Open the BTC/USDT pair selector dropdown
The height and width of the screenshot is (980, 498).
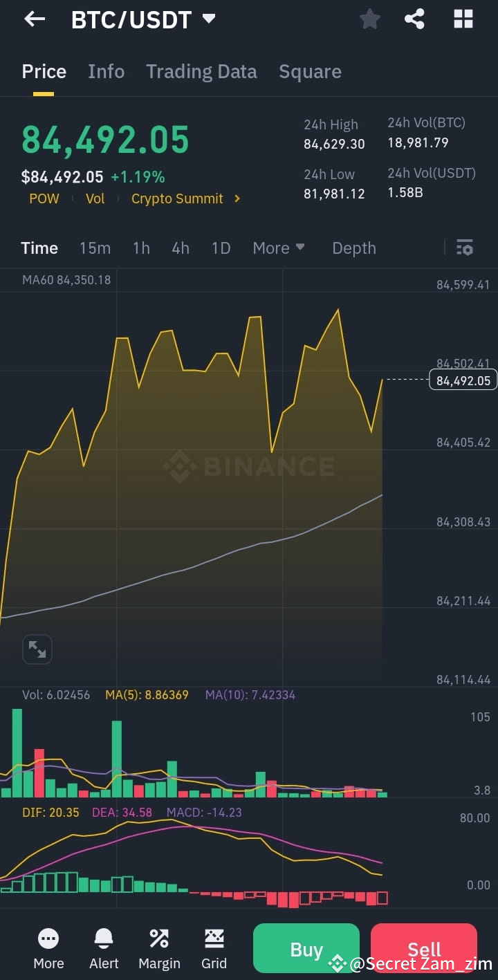pyautogui.click(x=143, y=20)
